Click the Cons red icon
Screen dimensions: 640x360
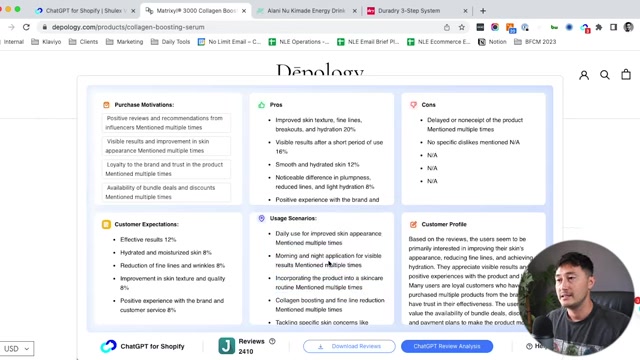pyautogui.click(x=413, y=105)
